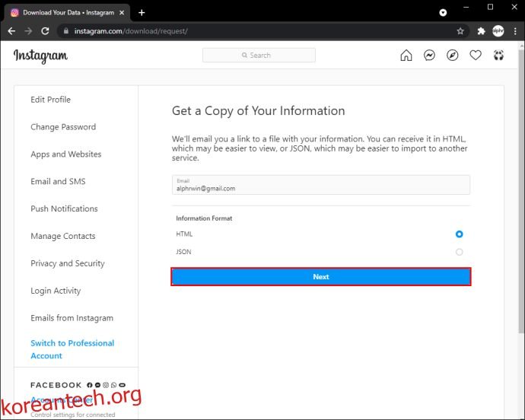Click the browser forward arrow
The height and width of the screenshot is (420, 525).
pos(28,31)
